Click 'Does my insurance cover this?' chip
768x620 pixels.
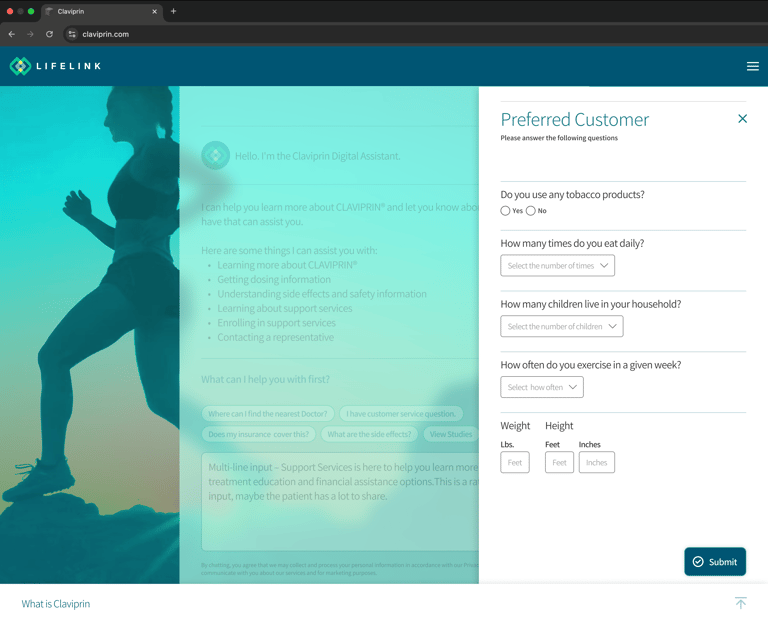(x=259, y=434)
